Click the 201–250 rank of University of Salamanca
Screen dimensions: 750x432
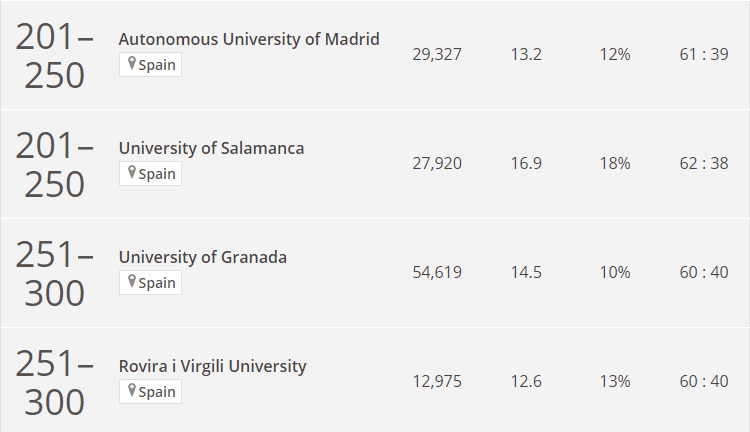point(55,165)
